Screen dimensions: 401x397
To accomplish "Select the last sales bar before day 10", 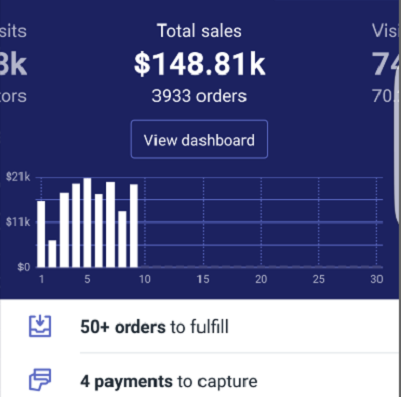I will [x=134, y=226].
